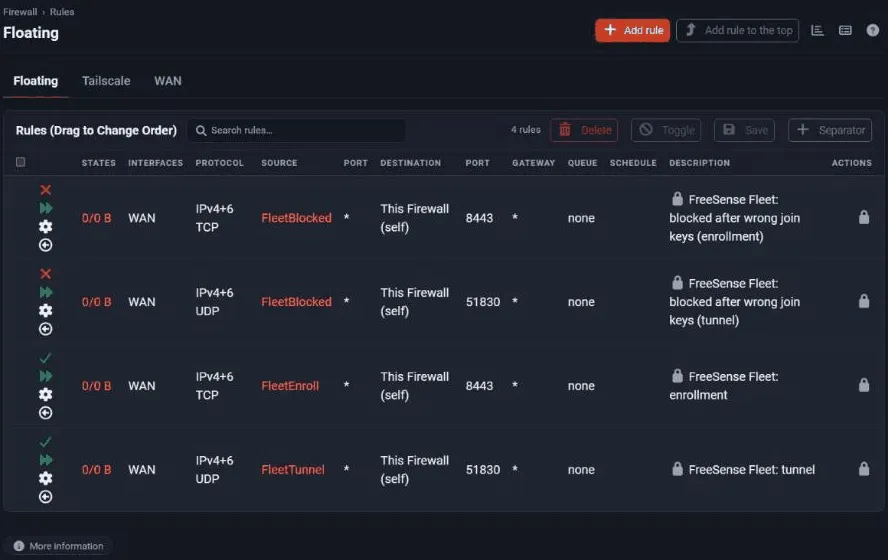This screenshot has width=888, height=560.
Task: Click the Save button
Action: click(744, 130)
